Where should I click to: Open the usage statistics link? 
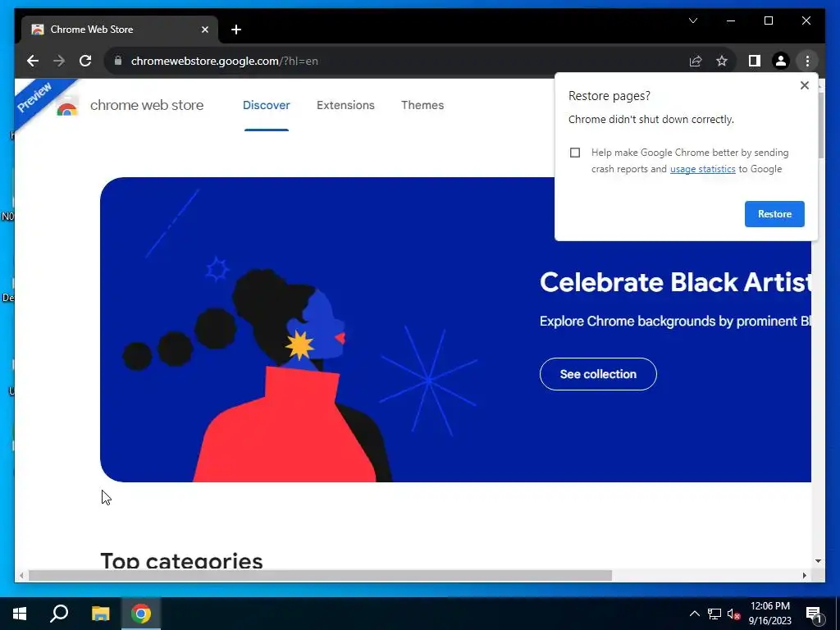(x=702, y=169)
